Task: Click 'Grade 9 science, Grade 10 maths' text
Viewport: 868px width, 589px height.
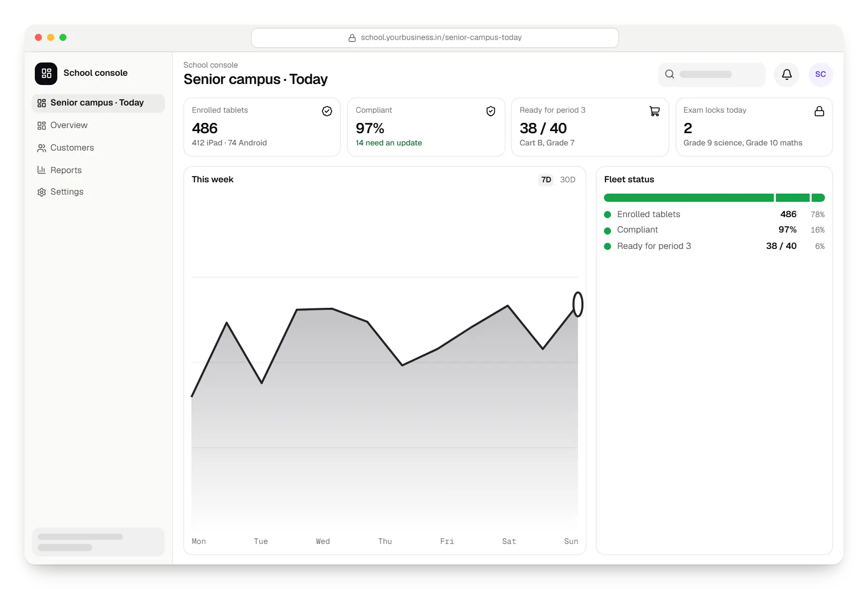Action: (743, 143)
